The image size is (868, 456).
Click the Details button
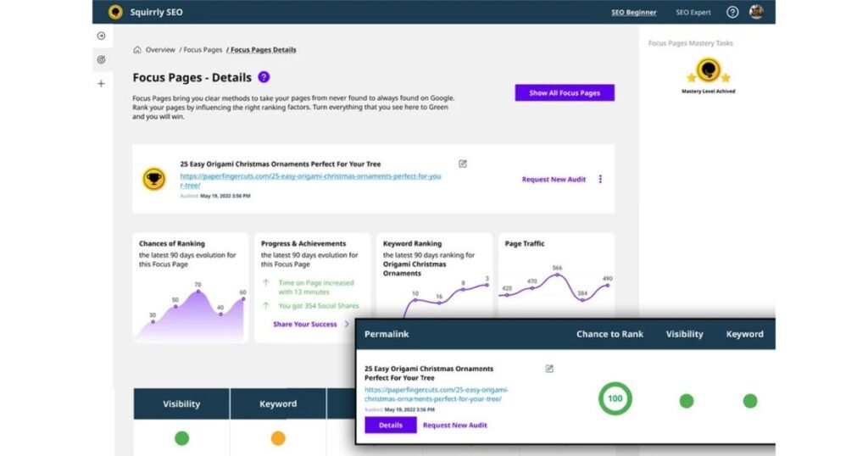[390, 425]
